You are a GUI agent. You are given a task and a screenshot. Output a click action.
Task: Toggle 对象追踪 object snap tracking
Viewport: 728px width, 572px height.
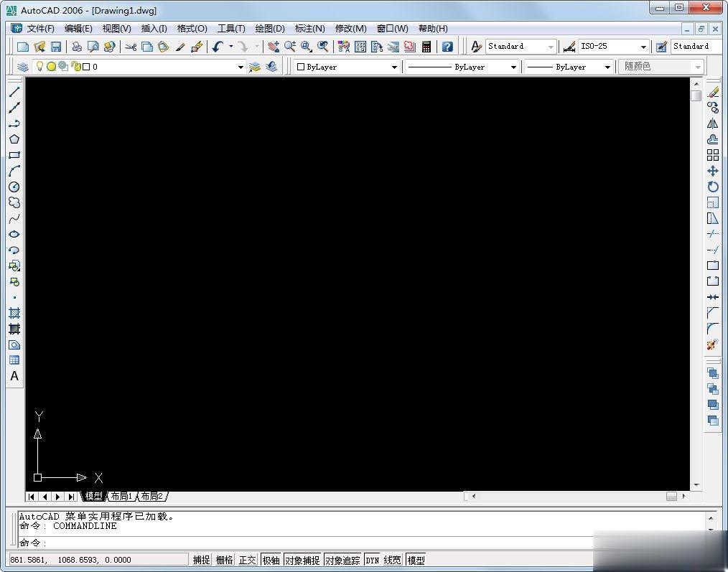tap(342, 560)
